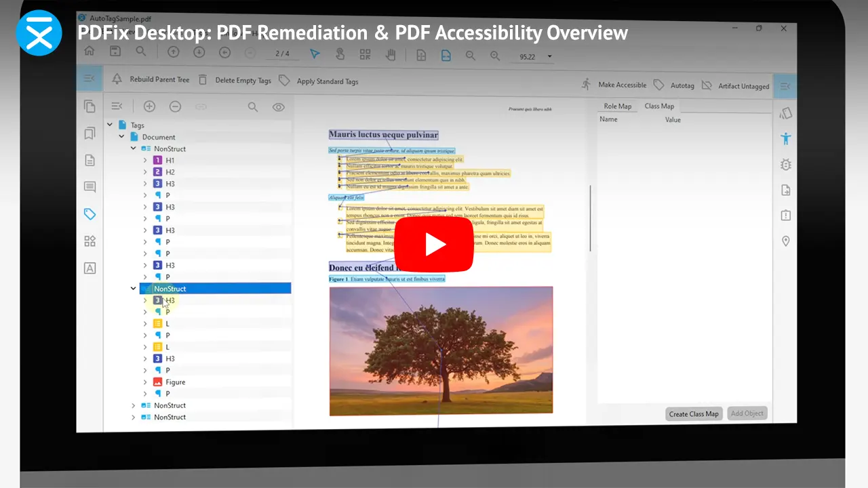This screenshot has height=488, width=868.
Task: Open the grid layout panel in left sidebar
Action: click(x=90, y=241)
